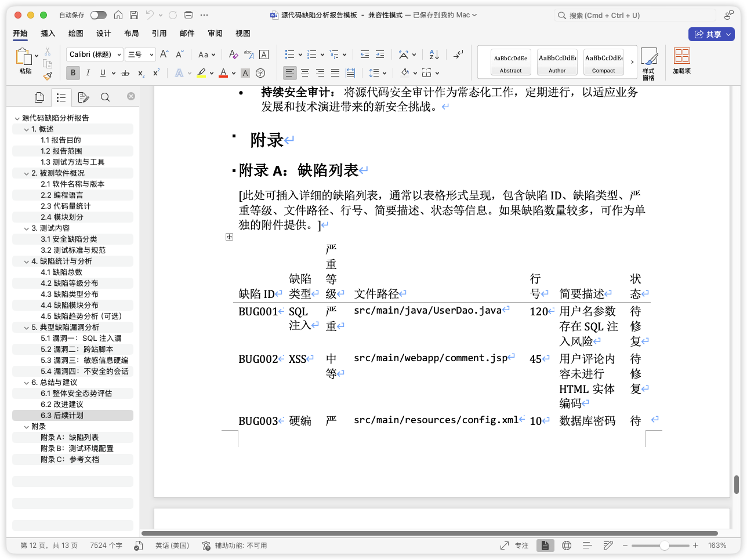
Task: Center align the paragraph text
Action: 305,73
